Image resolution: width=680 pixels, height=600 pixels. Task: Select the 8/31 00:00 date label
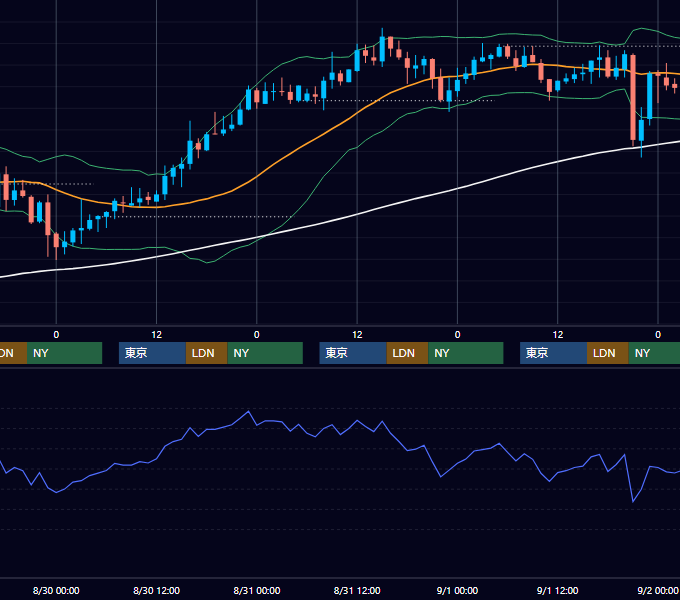point(257,590)
